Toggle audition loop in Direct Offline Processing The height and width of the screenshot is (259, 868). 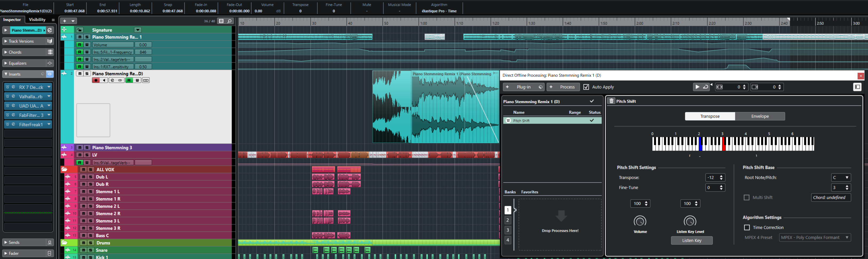(x=706, y=87)
